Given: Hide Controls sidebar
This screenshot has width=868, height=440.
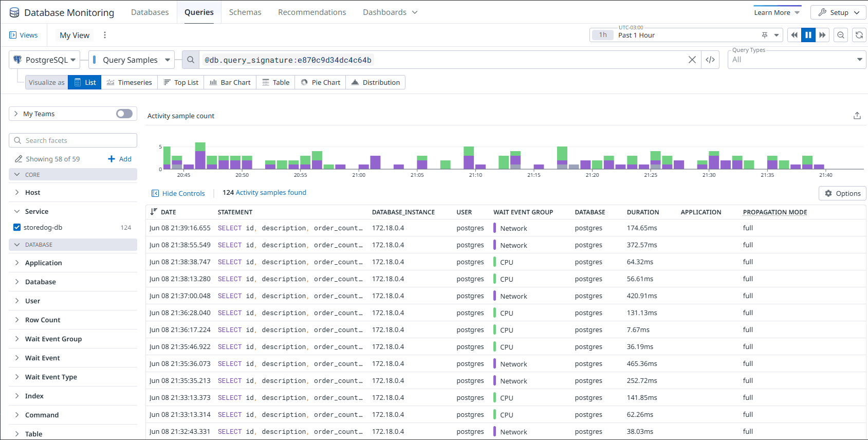Looking at the screenshot, I should point(178,193).
